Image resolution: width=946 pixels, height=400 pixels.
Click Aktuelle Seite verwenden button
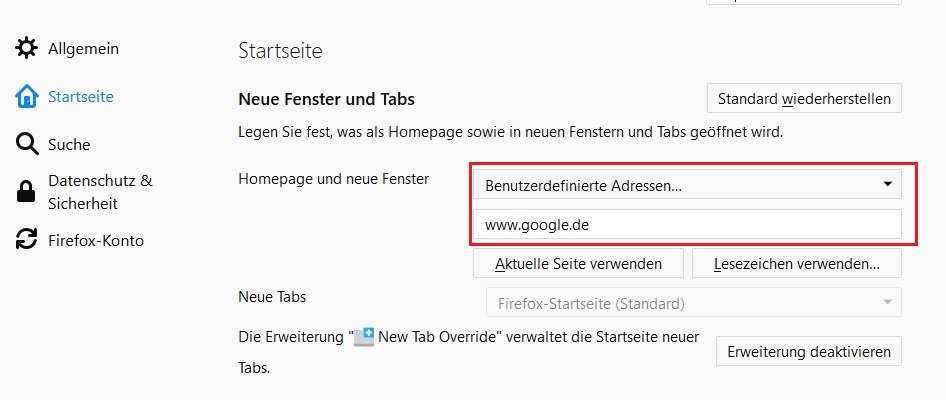tap(578, 264)
